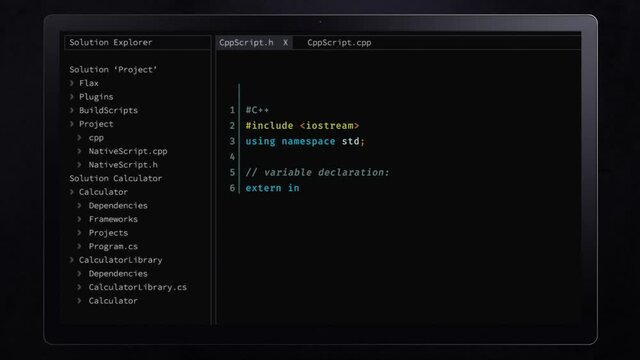Expand the chevron beside Frameworks
Viewport: 640px width, 360px height.
(80, 219)
